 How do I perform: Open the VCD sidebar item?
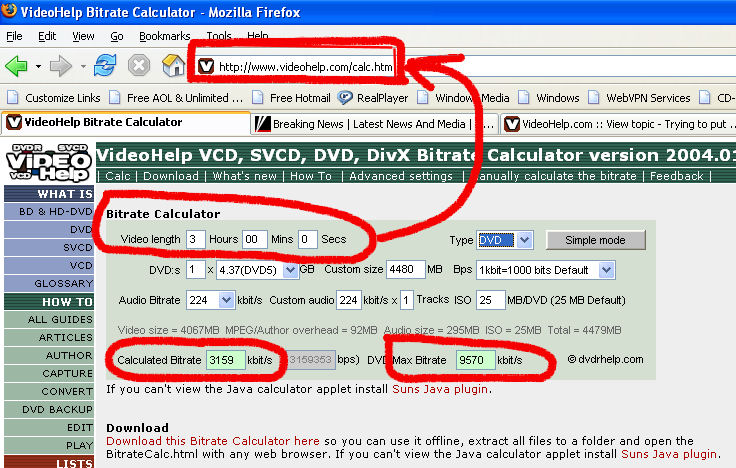[x=49, y=266]
